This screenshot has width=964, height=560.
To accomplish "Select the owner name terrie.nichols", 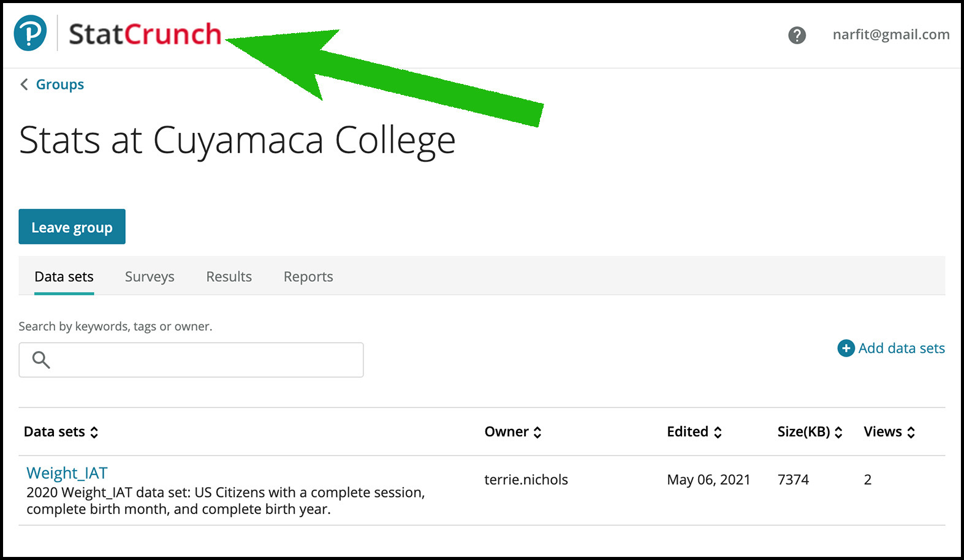I will tap(526, 480).
